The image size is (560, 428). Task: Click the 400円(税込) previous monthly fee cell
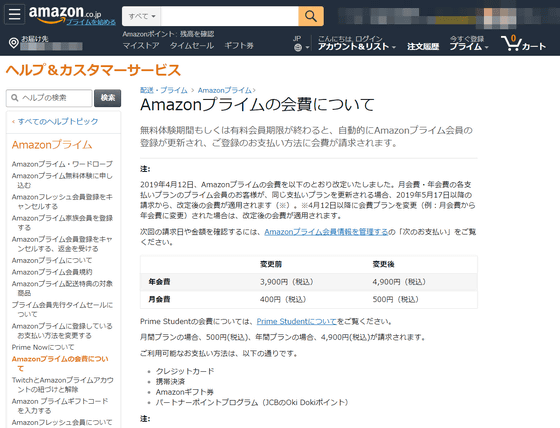(x=283, y=299)
